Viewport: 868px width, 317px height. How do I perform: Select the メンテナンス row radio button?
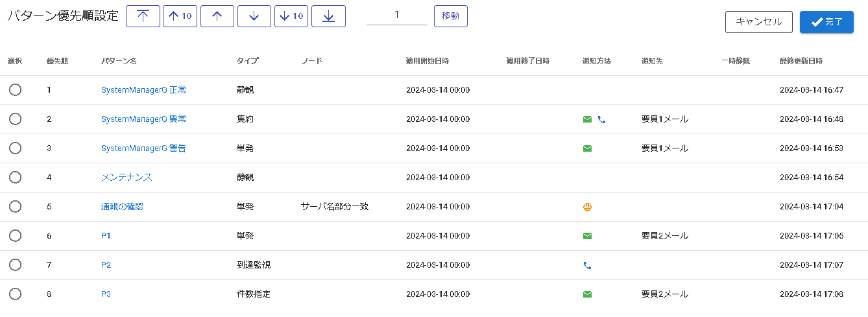tap(16, 178)
